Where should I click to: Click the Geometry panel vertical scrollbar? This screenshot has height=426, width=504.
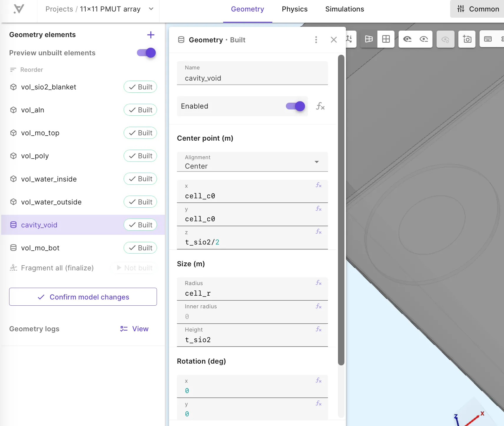point(341,210)
